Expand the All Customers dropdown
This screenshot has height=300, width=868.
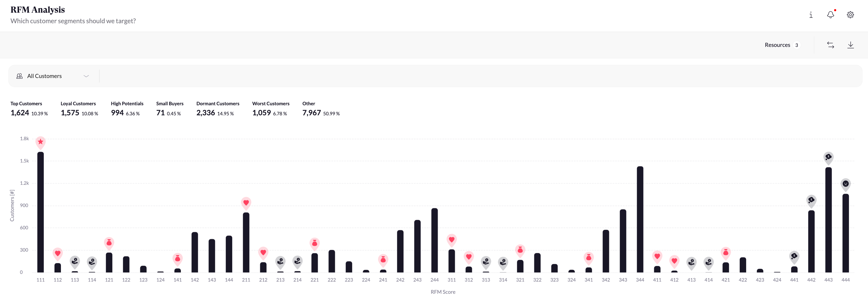pyautogui.click(x=53, y=76)
